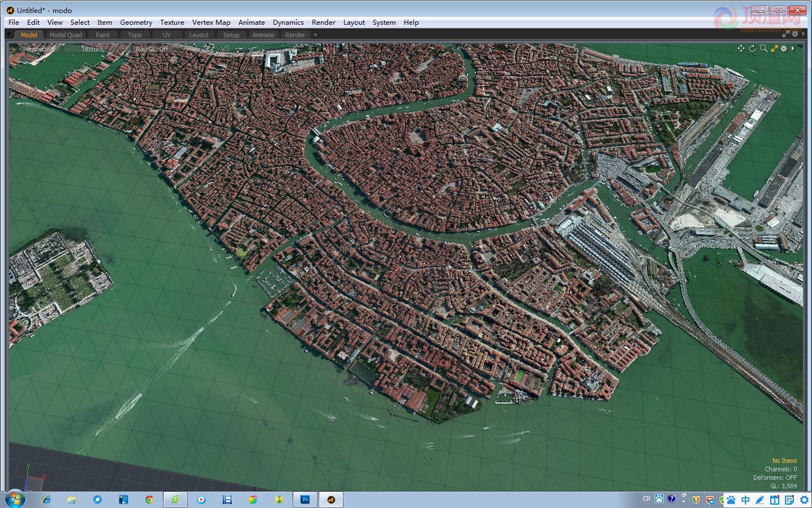This screenshot has width=812, height=508.
Task: Open Google Chrome from taskbar
Action: pos(149,500)
